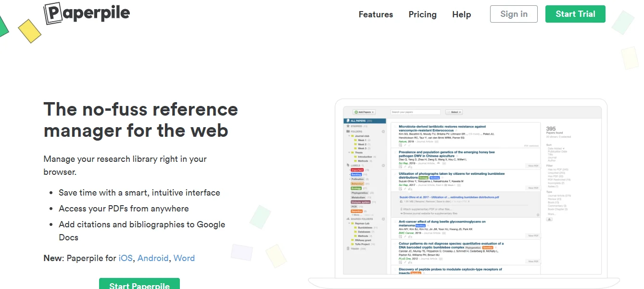Viewport: 644px width, 289px height.
Task: Open the Bumblebees shared folder
Action: click(365, 227)
